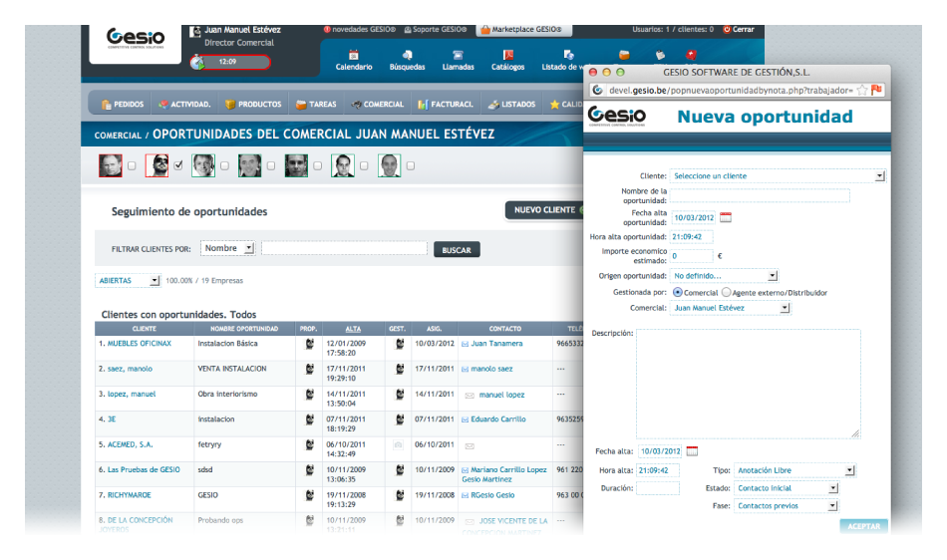The width and height of the screenshot is (947, 560).
Task: Open the PEDIDOS menu
Action: click(123, 105)
